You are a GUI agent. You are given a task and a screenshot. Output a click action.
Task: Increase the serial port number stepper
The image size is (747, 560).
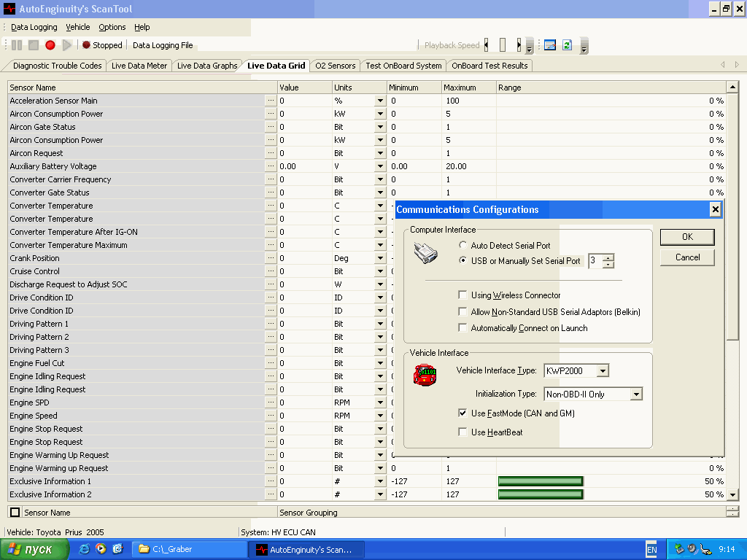609,257
